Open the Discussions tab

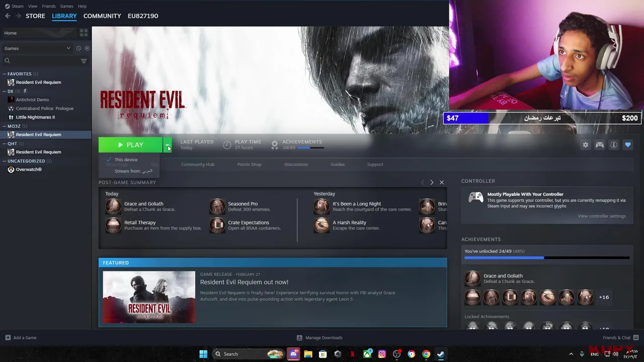pos(296,164)
